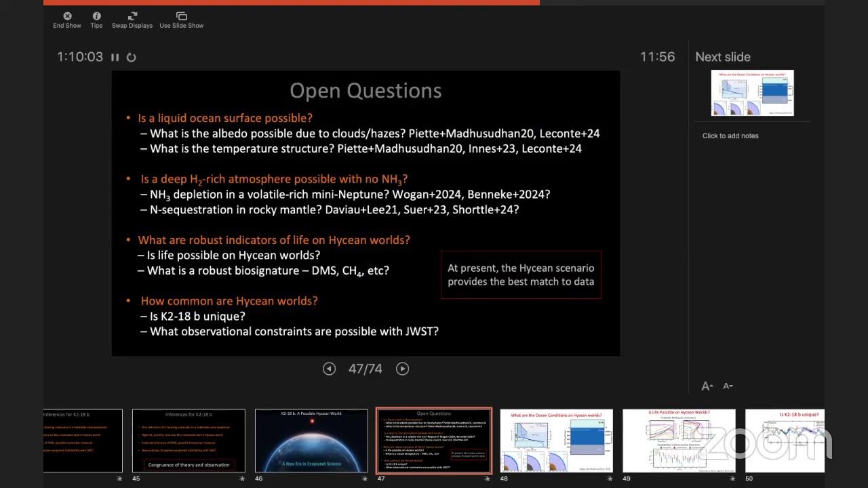This screenshot has width=868, height=488.
Task: Click the next slide preview image
Action: pyautogui.click(x=753, y=93)
